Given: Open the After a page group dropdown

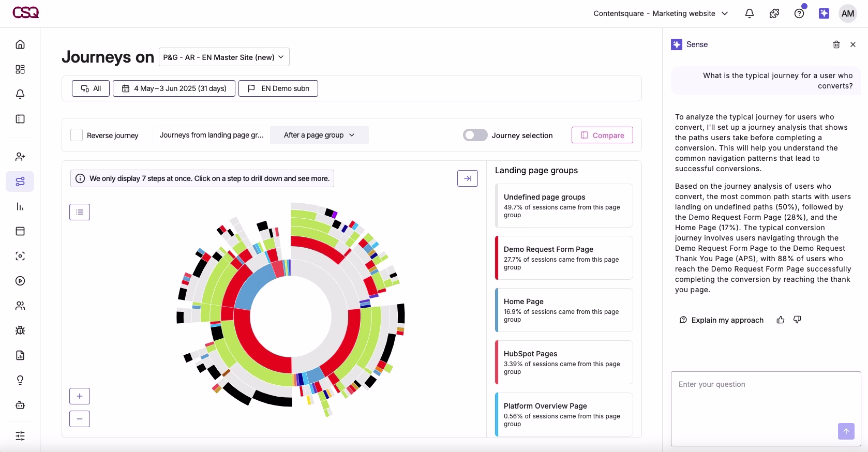Looking at the screenshot, I should 319,135.
